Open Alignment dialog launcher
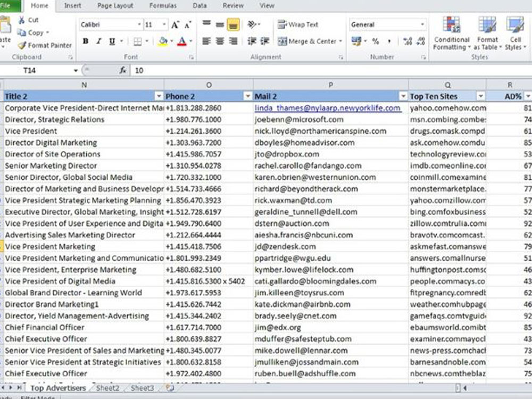 point(340,57)
